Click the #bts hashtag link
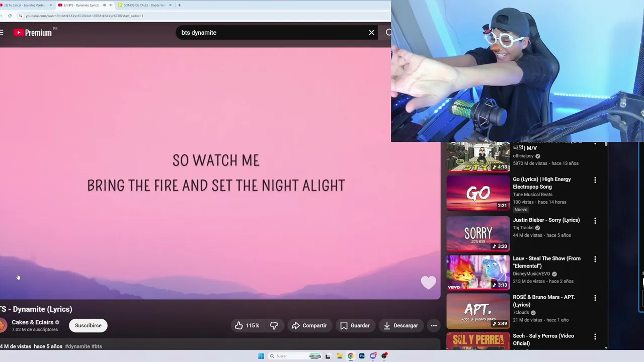Screen dimensions: 644x362 point(97,346)
